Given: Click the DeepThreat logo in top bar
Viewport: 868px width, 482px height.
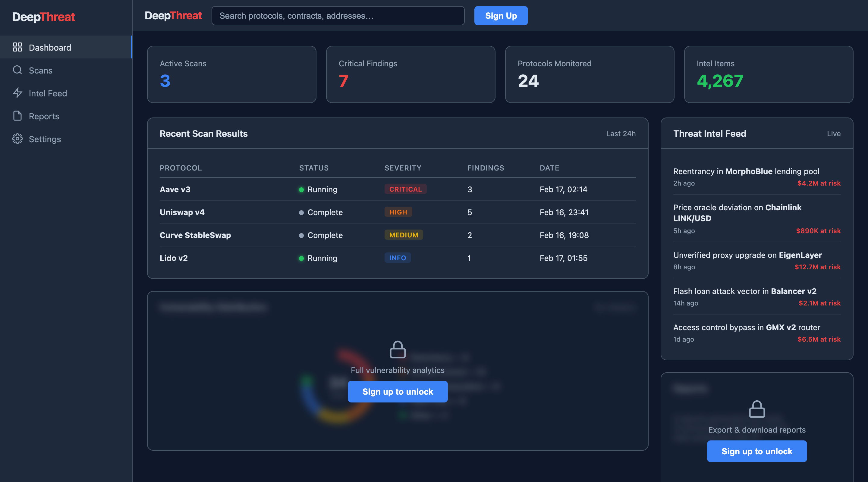Looking at the screenshot, I should coord(173,16).
